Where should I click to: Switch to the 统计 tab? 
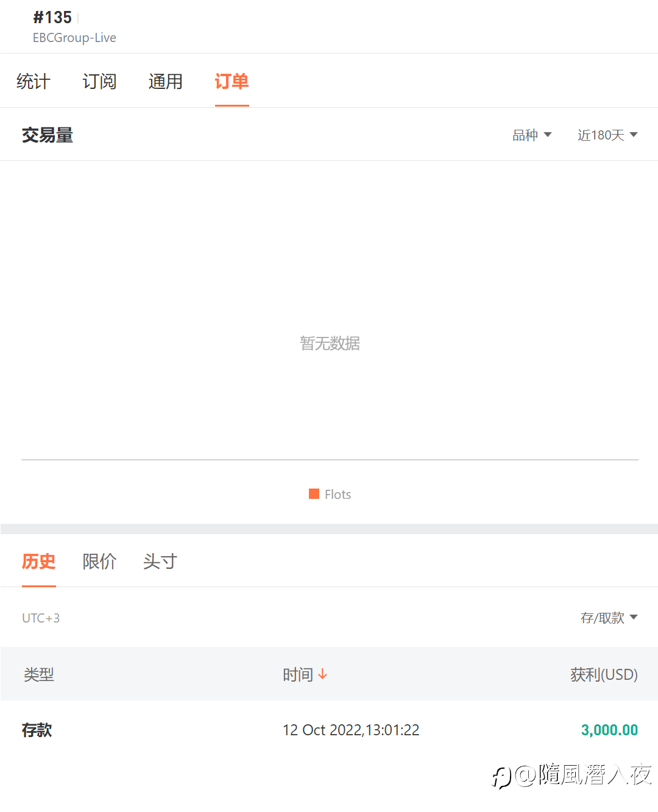pyautogui.click(x=34, y=81)
